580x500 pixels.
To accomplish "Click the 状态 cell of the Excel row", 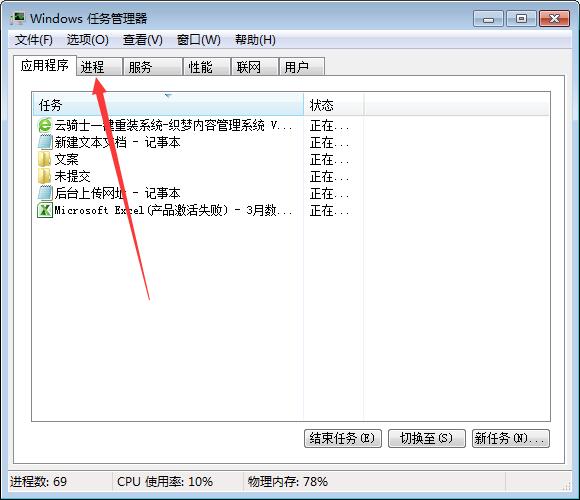I will click(329, 211).
